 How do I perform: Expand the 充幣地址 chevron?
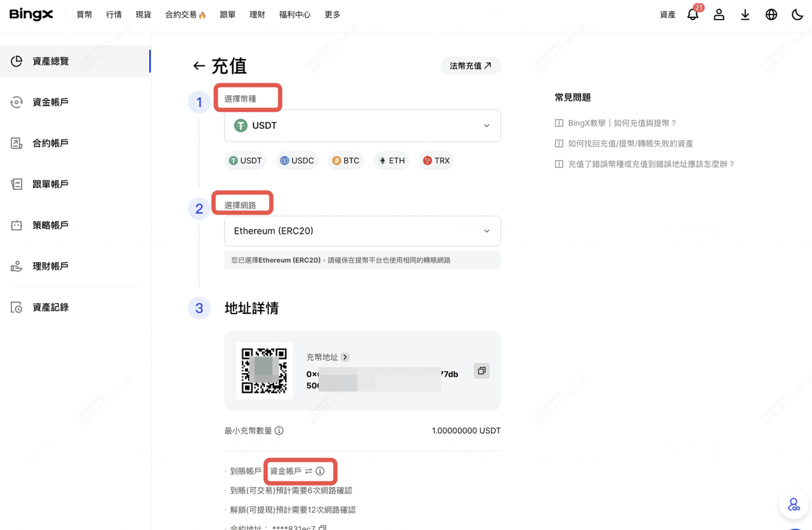(x=345, y=357)
